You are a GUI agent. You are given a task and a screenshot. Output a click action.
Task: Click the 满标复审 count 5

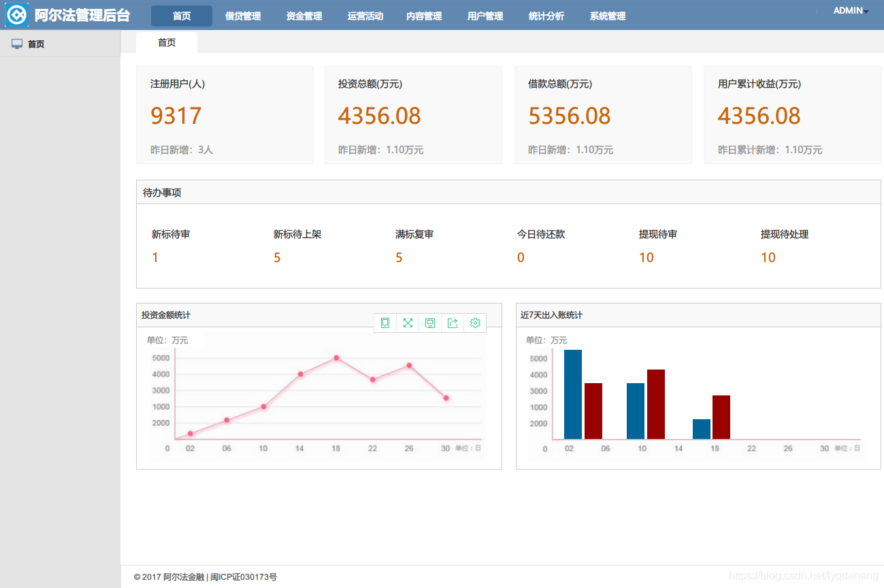(x=399, y=257)
